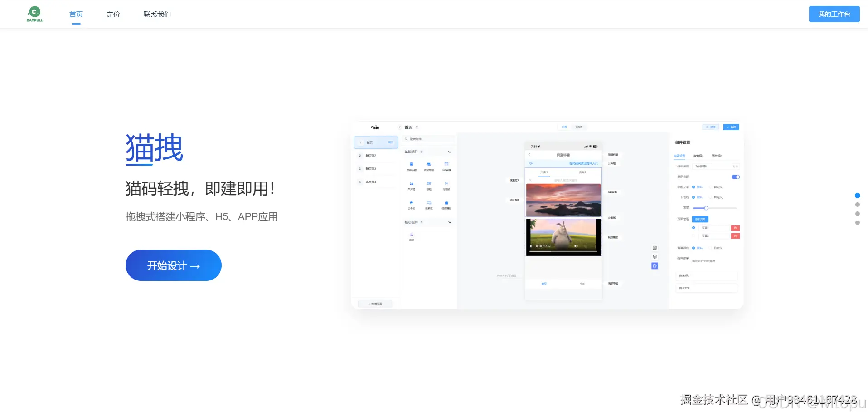
Task: Click the page-settings icon at the top of the floating tool stack
Action: coord(655,248)
